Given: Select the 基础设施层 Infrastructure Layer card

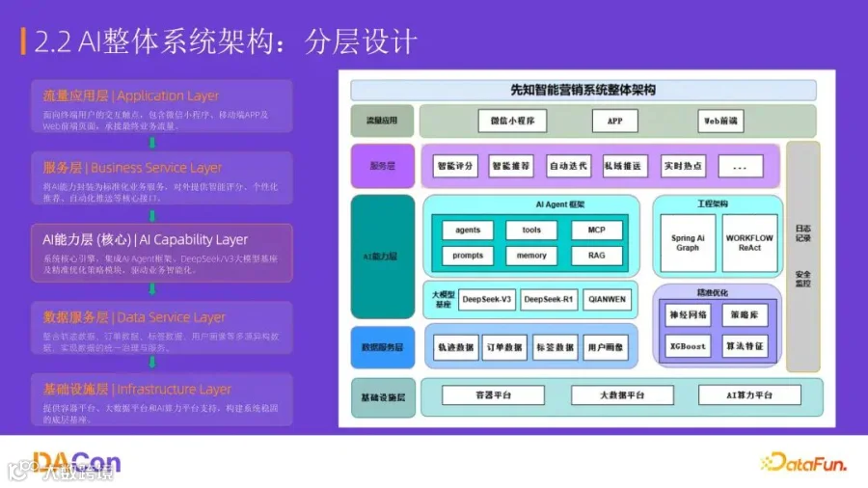Looking at the screenshot, I should click(x=162, y=399).
